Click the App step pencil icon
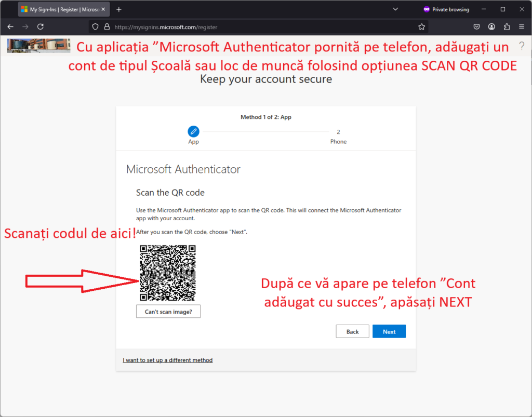532x417 pixels. pyautogui.click(x=193, y=131)
